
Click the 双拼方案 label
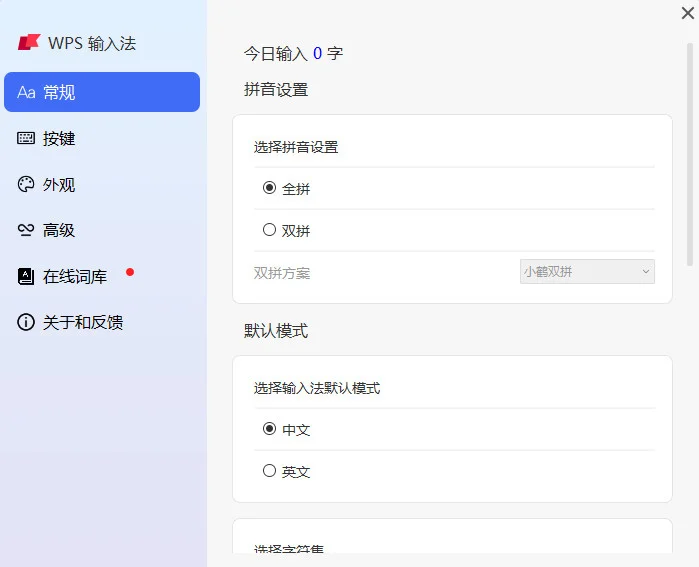point(282,273)
